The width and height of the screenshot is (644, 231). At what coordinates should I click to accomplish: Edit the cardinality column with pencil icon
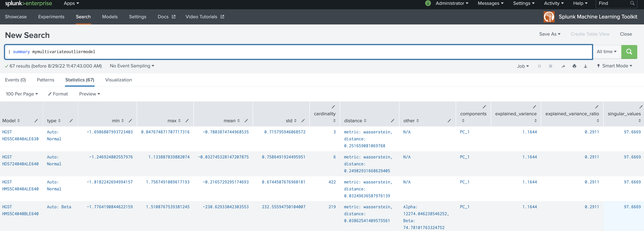[x=333, y=107]
